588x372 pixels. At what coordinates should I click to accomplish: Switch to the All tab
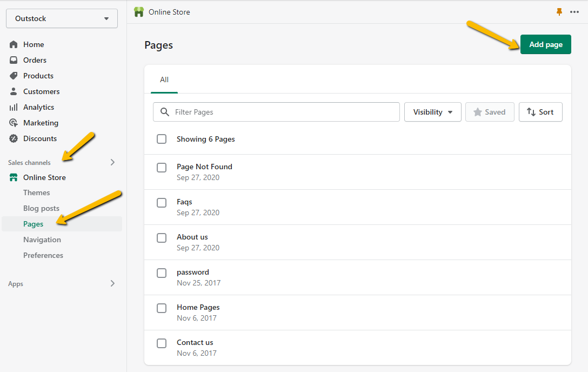(x=164, y=79)
